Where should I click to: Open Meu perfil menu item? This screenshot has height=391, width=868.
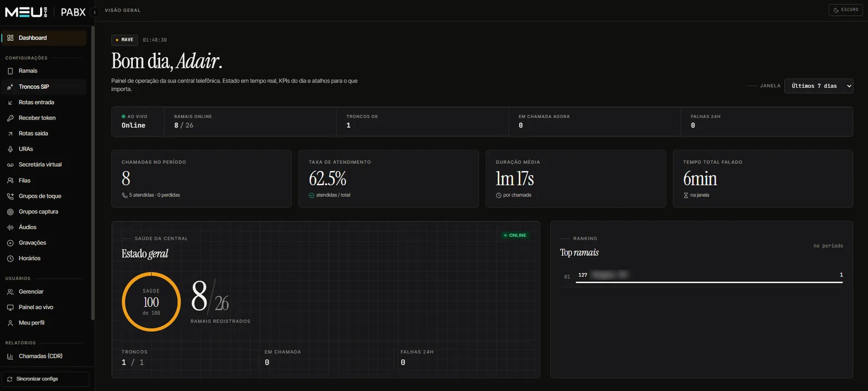[x=44, y=323]
